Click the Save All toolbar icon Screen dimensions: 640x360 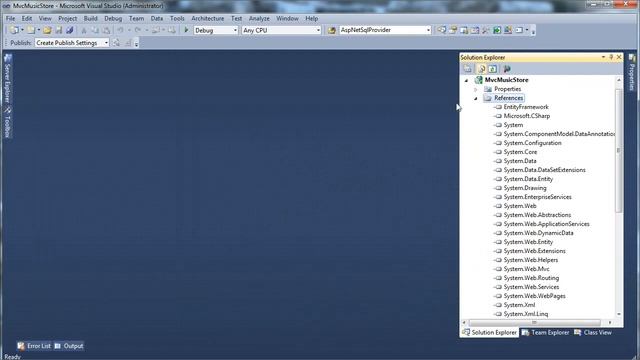tap(69, 30)
